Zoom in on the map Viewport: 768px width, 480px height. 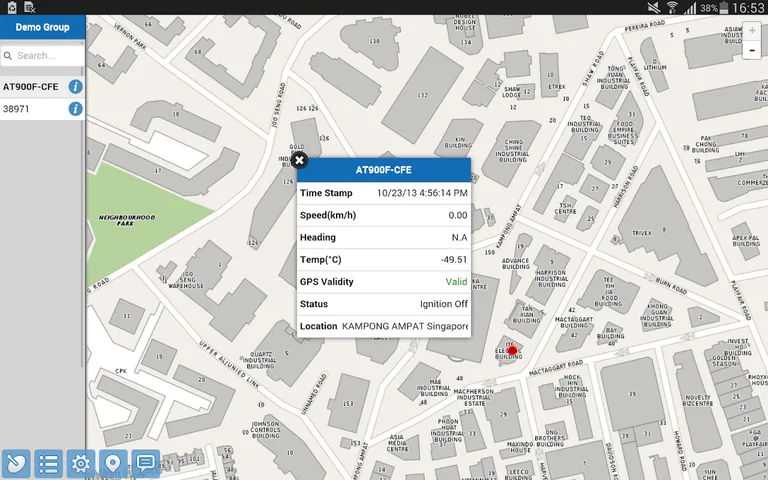point(752,31)
